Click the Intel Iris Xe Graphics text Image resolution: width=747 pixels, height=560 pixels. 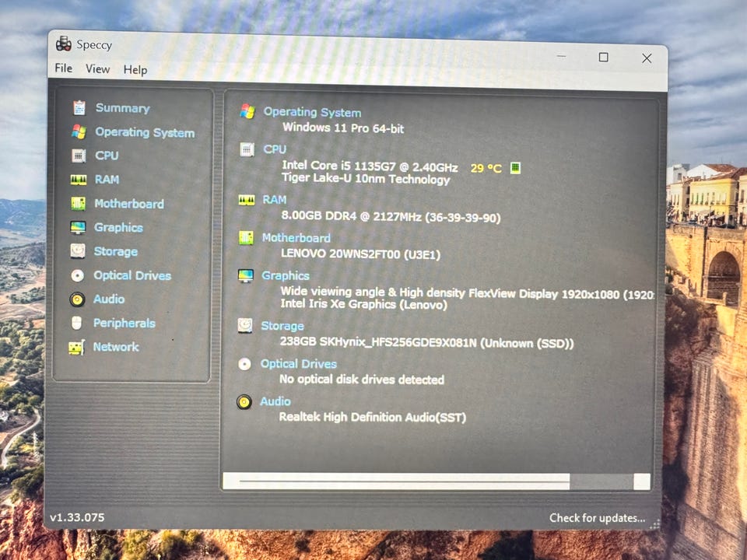pos(364,304)
